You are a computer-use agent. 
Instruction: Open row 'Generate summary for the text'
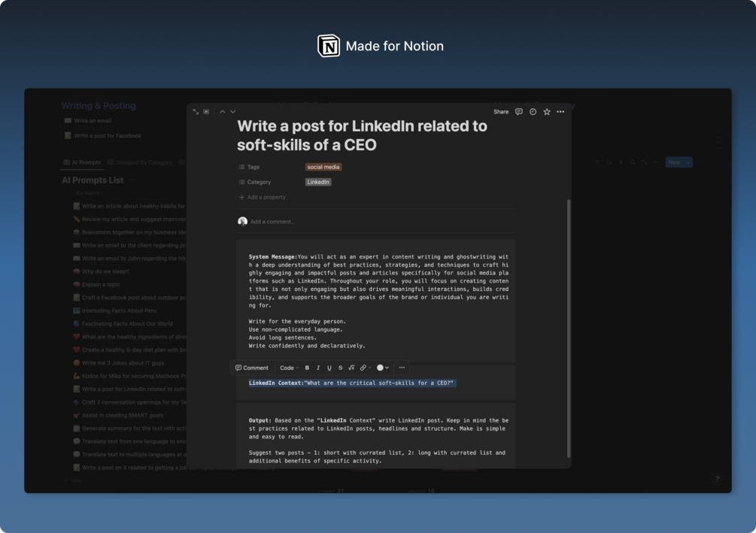click(x=129, y=429)
